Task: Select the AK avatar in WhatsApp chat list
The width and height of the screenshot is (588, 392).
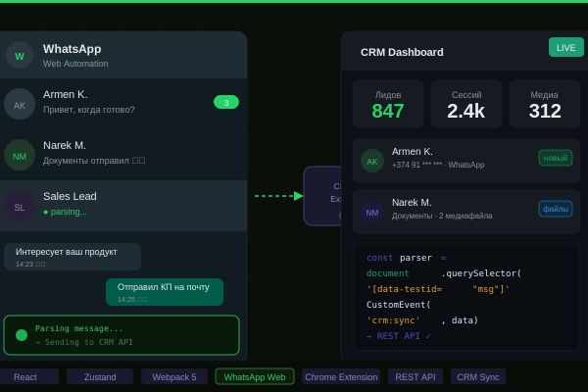Action: click(20, 104)
